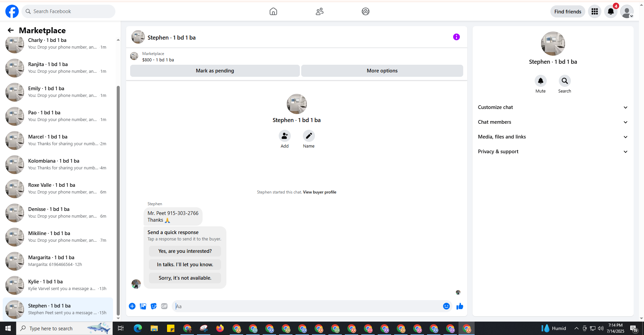Screen dimensions: 644x335
Task: Open the notifications bell
Action: pyautogui.click(x=611, y=11)
